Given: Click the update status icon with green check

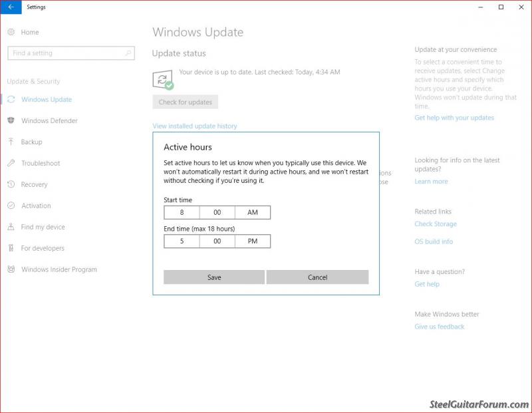Looking at the screenshot, I should tap(163, 80).
